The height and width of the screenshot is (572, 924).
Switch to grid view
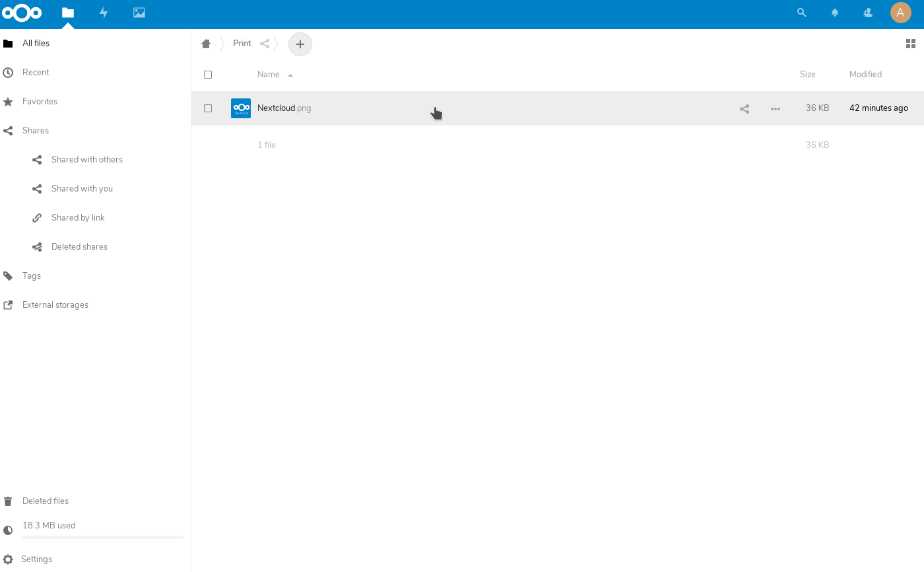pos(911,44)
